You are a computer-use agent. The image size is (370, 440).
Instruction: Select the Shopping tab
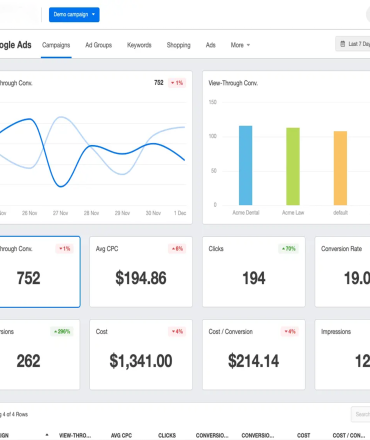tap(178, 45)
